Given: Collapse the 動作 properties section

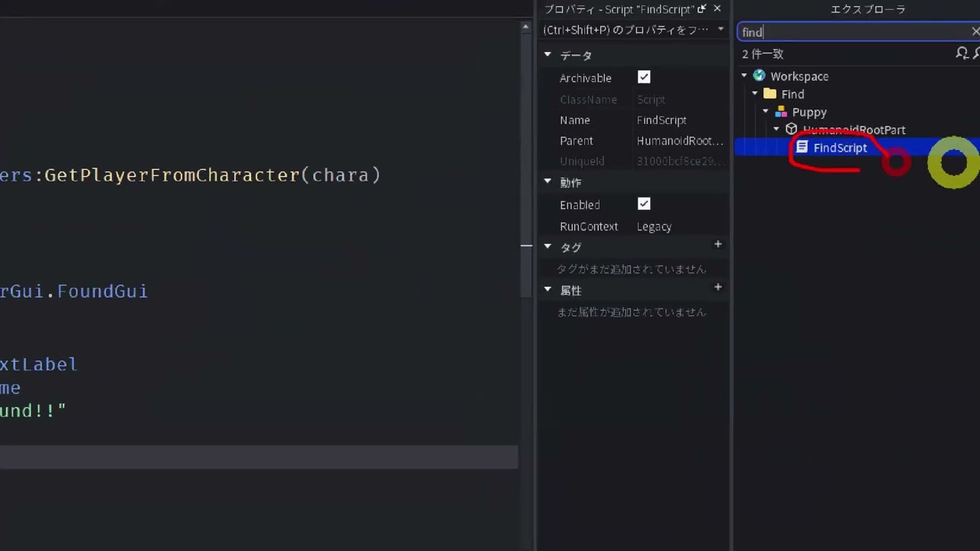Looking at the screenshot, I should click(x=547, y=182).
